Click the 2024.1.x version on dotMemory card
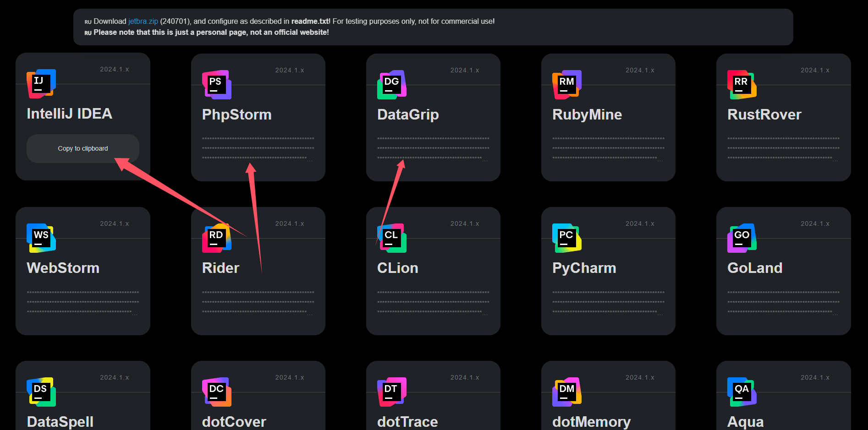This screenshot has height=430, width=868. (x=640, y=378)
